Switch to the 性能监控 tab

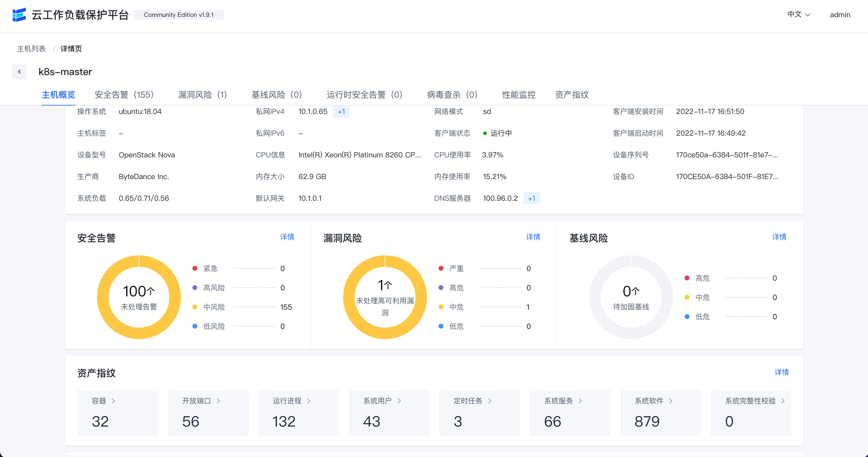pyautogui.click(x=518, y=95)
